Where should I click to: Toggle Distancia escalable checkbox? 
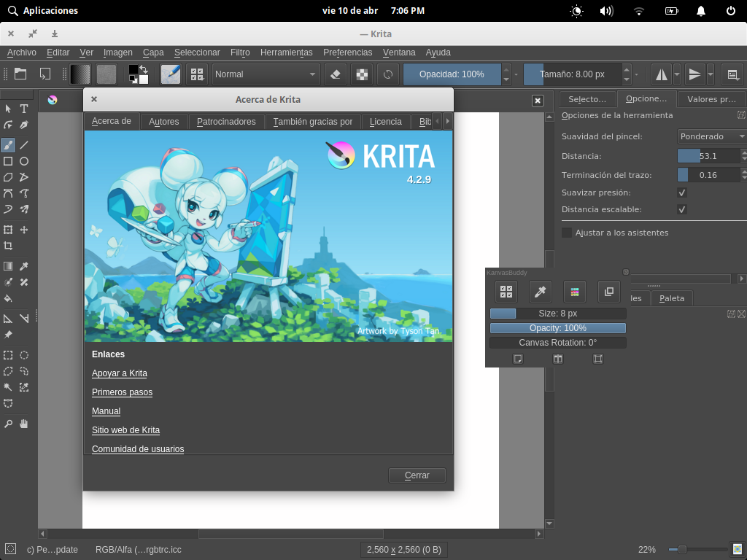[x=682, y=209]
